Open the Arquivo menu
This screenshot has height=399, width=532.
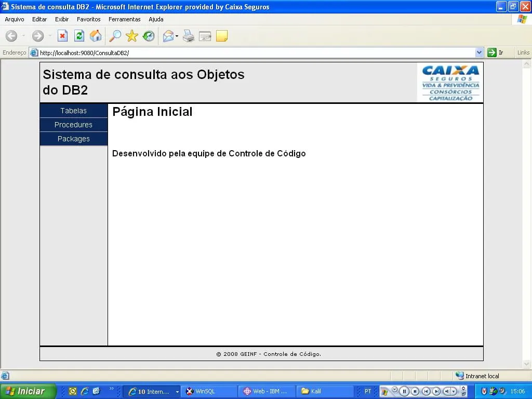(14, 19)
